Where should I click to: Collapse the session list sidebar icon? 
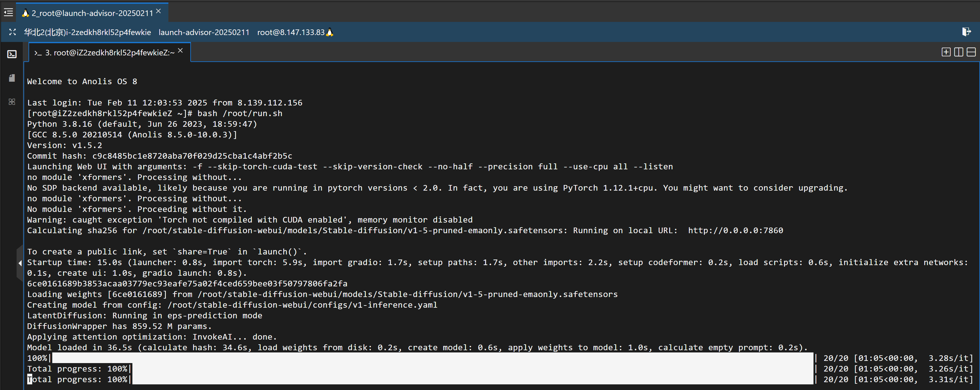coord(8,13)
